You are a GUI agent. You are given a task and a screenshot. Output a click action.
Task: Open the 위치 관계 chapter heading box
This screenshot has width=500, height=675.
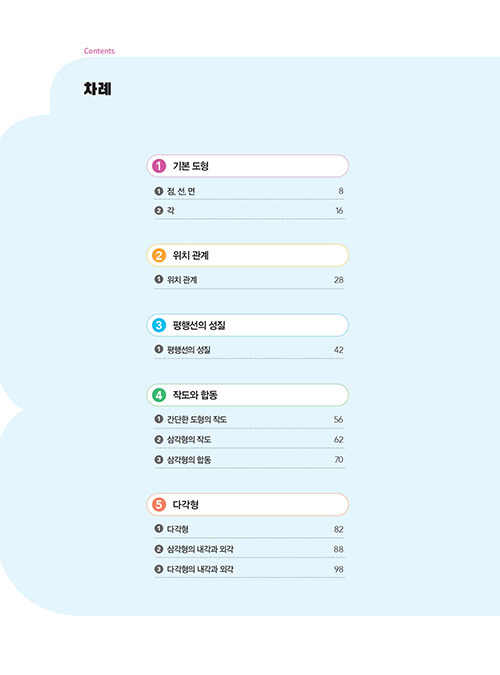click(x=248, y=255)
